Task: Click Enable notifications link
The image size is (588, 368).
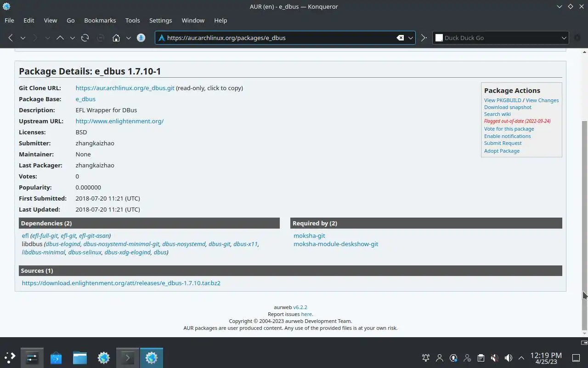Action: [507, 136]
